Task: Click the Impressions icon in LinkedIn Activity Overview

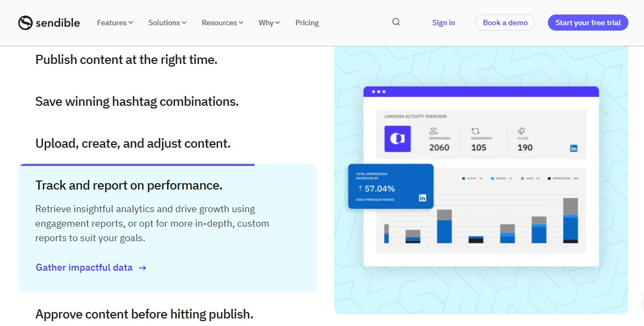Action: click(x=433, y=131)
